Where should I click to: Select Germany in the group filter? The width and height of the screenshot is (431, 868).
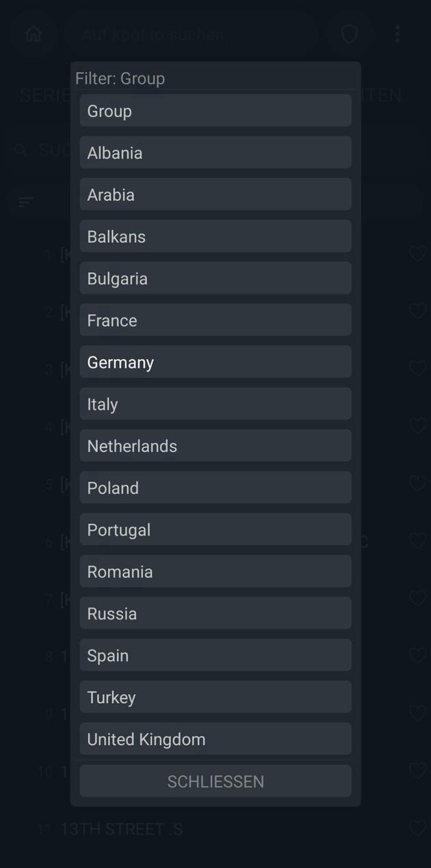pyautogui.click(x=215, y=362)
